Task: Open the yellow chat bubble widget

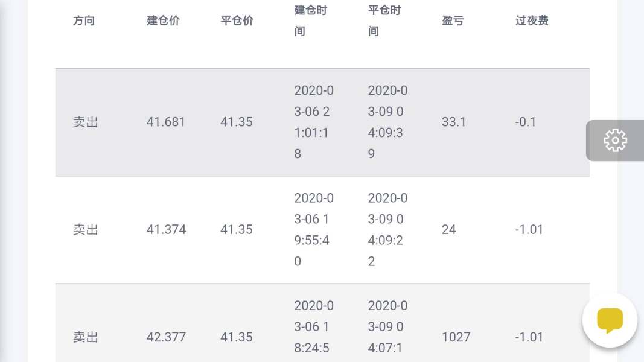Action: [x=610, y=320]
